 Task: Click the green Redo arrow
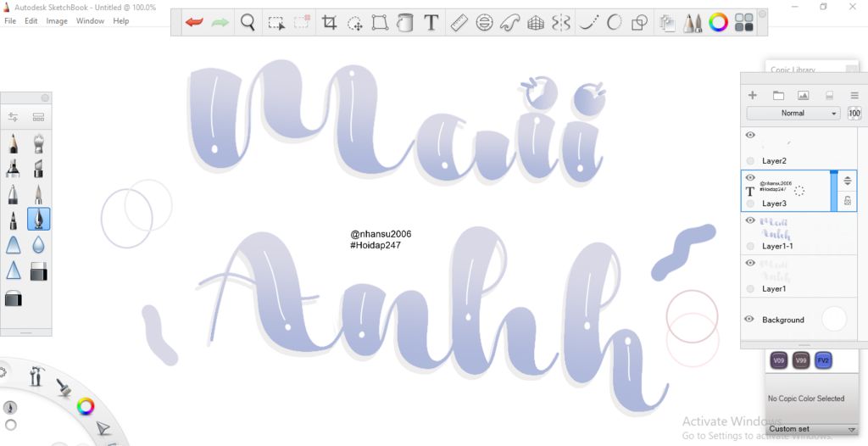tap(220, 23)
